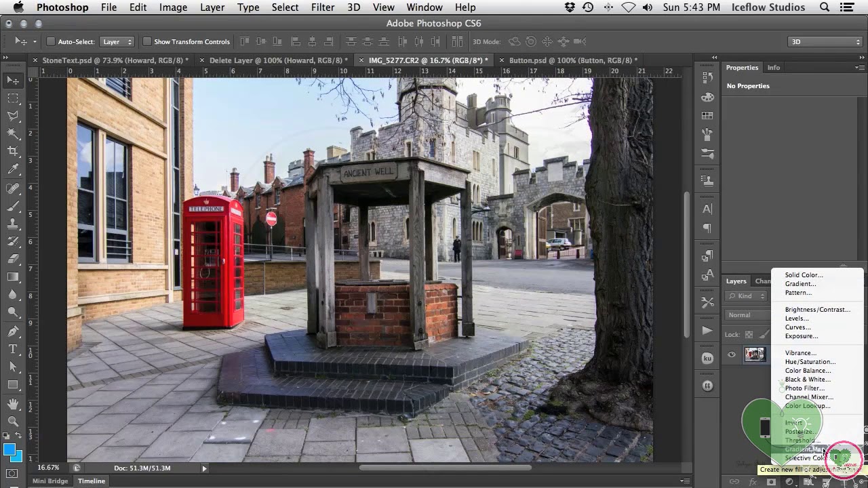868x488 pixels.
Task: Select the Polygonal Lasso tool
Action: pos(13,116)
